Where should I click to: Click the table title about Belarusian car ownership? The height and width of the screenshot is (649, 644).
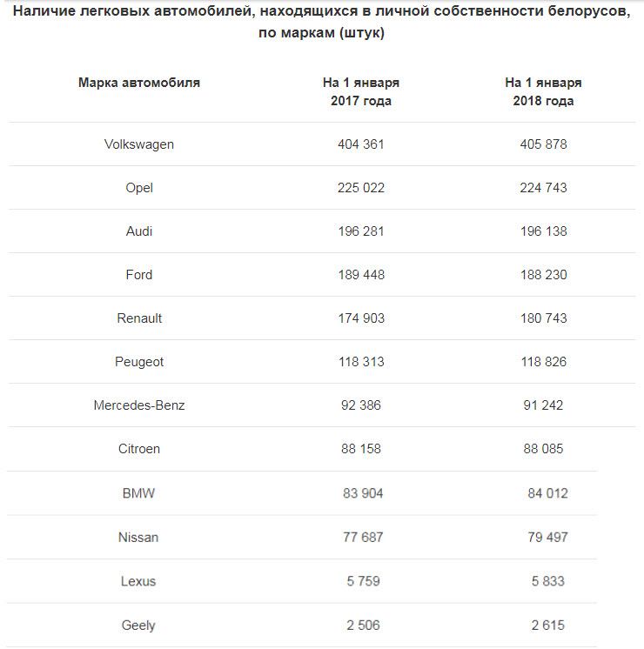pos(321,23)
